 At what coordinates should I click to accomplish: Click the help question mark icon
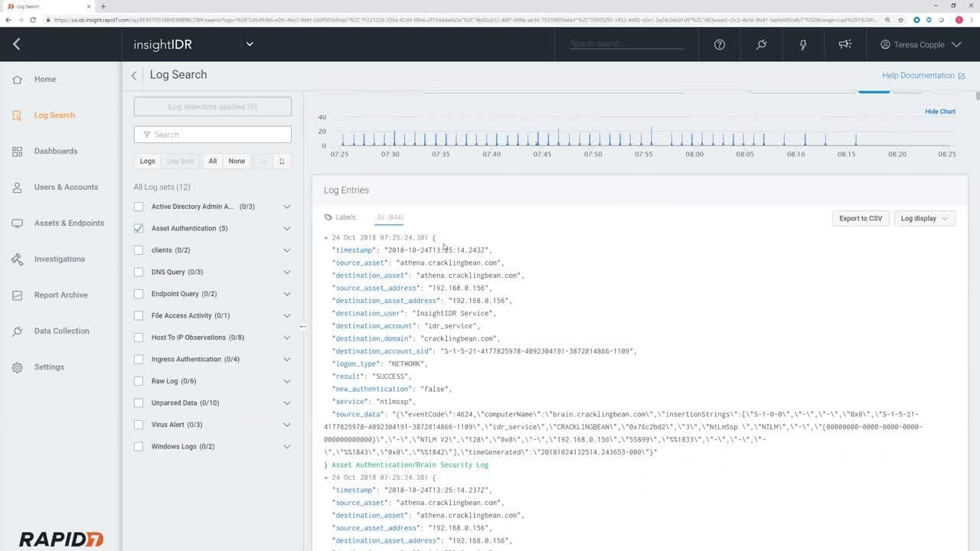(x=719, y=44)
